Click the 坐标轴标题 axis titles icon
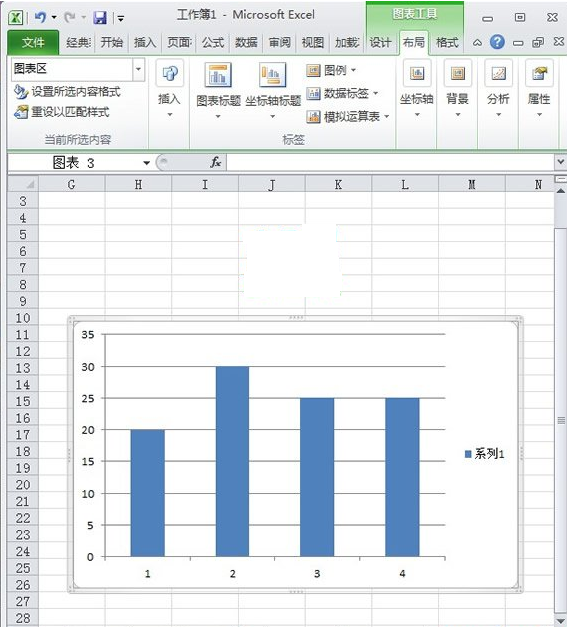Screen dimensions: 567x627 (272, 75)
